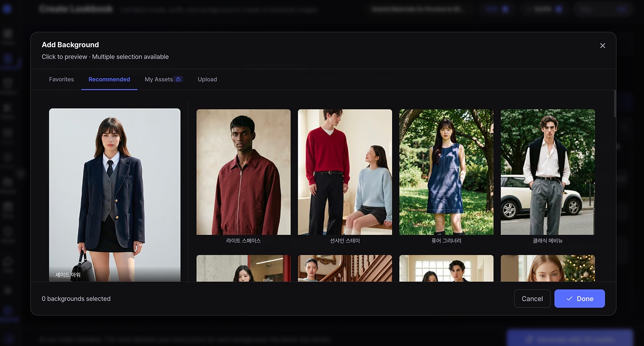Select the coffee shop background thumbnail
The height and width of the screenshot is (346, 644).
click(243, 268)
